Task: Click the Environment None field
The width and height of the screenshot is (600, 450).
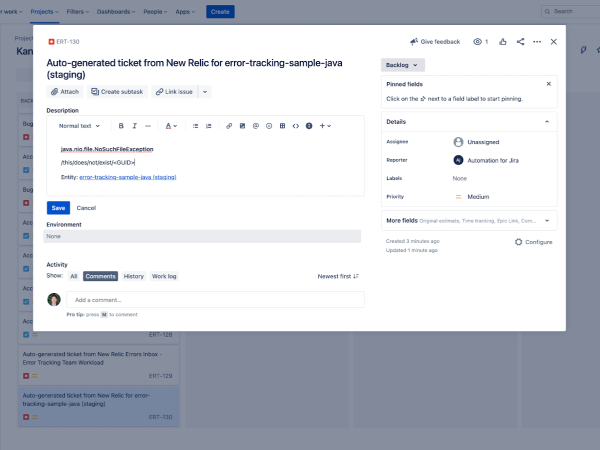Action: pos(202,236)
